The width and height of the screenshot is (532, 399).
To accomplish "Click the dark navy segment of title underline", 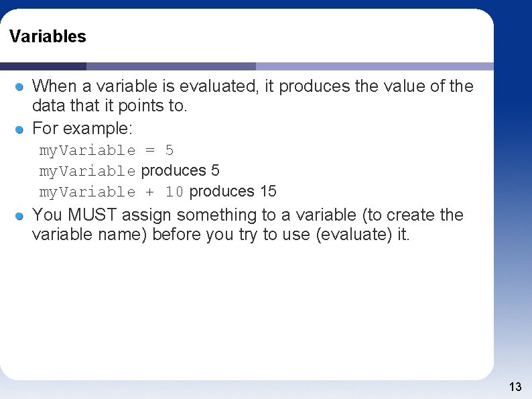I will point(43,66).
